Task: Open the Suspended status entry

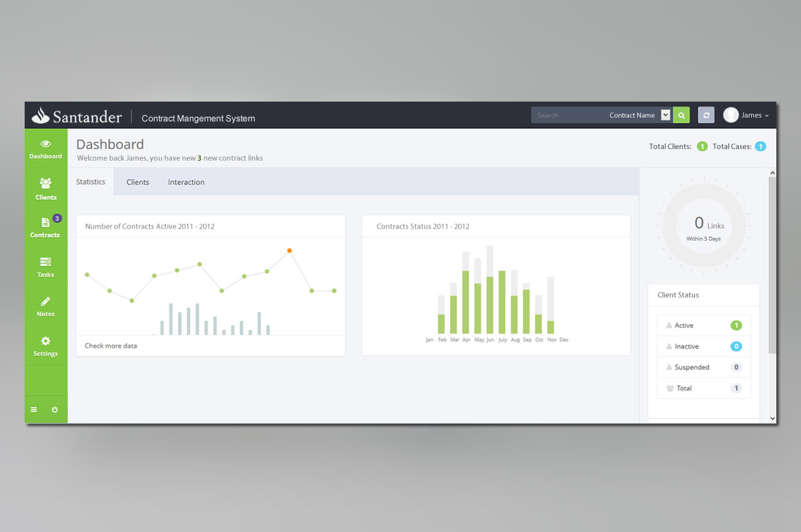Action: click(x=703, y=367)
